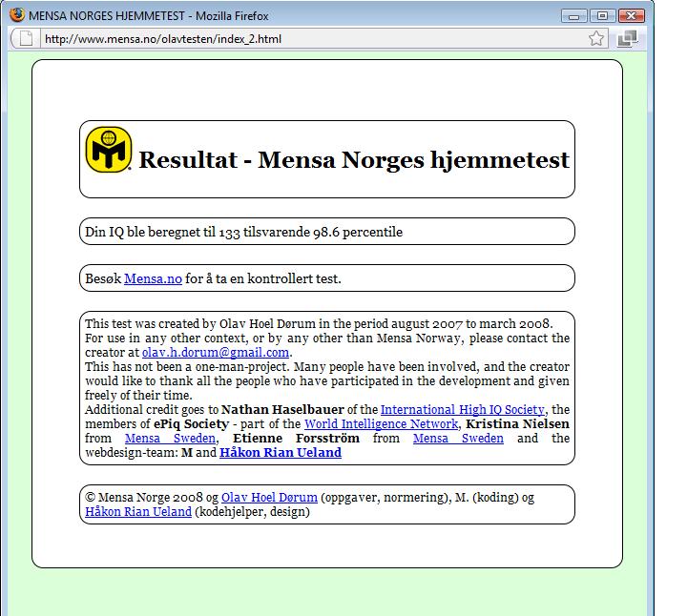Open World Intelligence Network link

381,423
